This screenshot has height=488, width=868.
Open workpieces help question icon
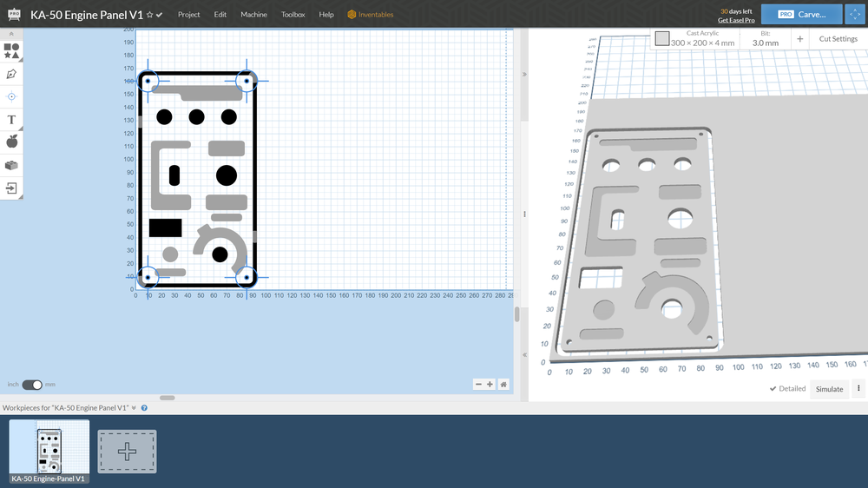coord(144,408)
